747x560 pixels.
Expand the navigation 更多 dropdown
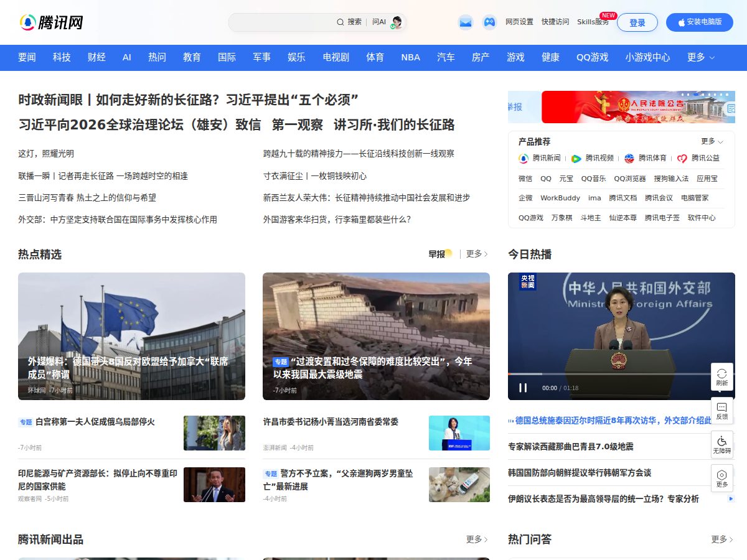tap(701, 57)
